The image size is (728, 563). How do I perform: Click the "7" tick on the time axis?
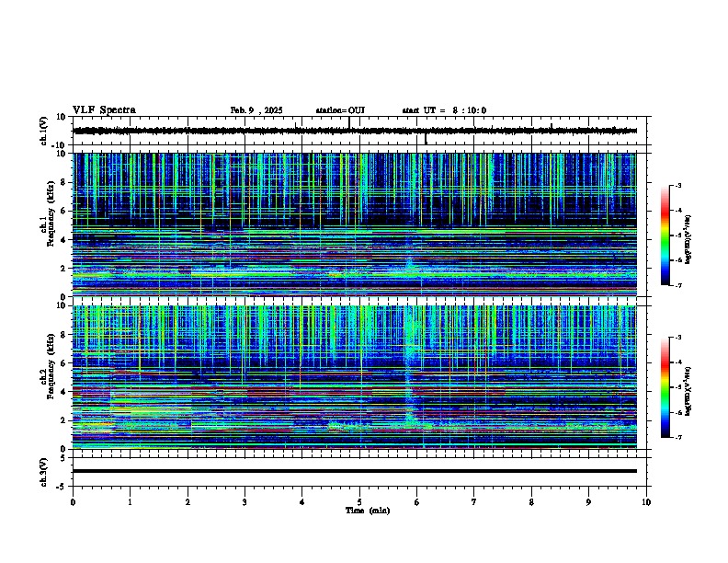(x=474, y=502)
